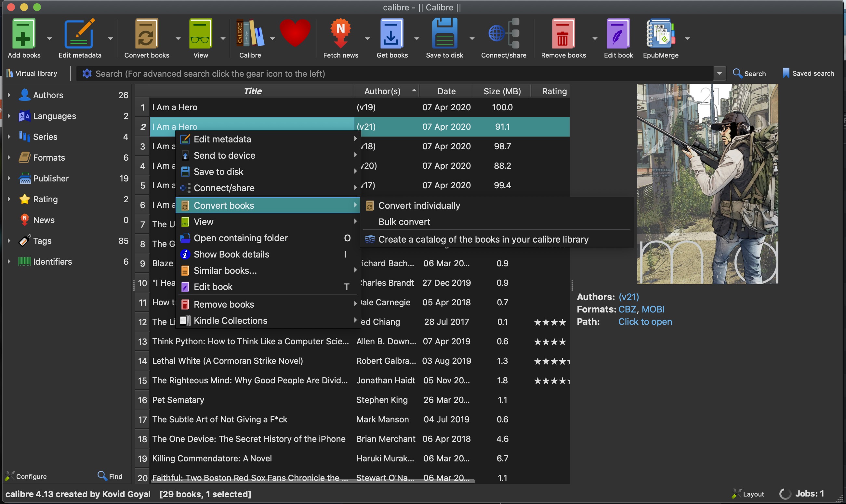Click the Get books download icon
The width and height of the screenshot is (846, 504).
pos(391,33)
